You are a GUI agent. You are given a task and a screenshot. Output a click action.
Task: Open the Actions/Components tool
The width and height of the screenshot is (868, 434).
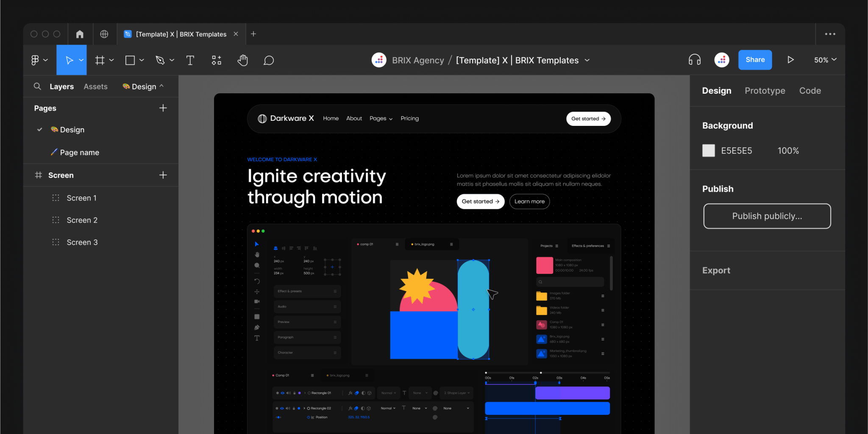(x=216, y=60)
